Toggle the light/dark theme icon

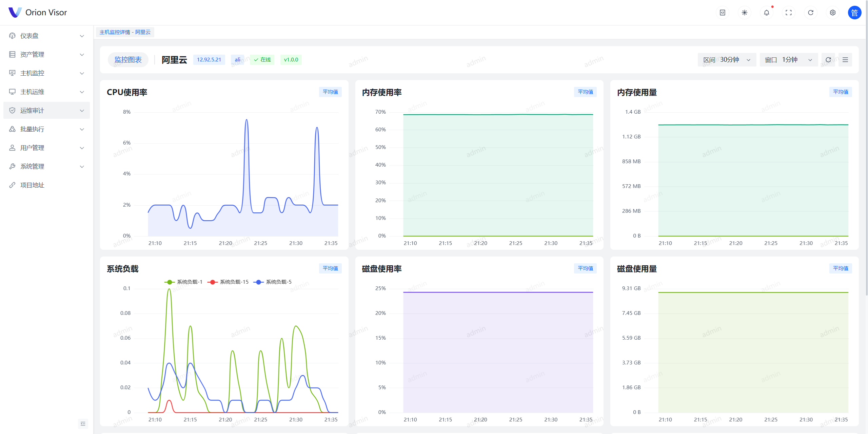pyautogui.click(x=744, y=13)
